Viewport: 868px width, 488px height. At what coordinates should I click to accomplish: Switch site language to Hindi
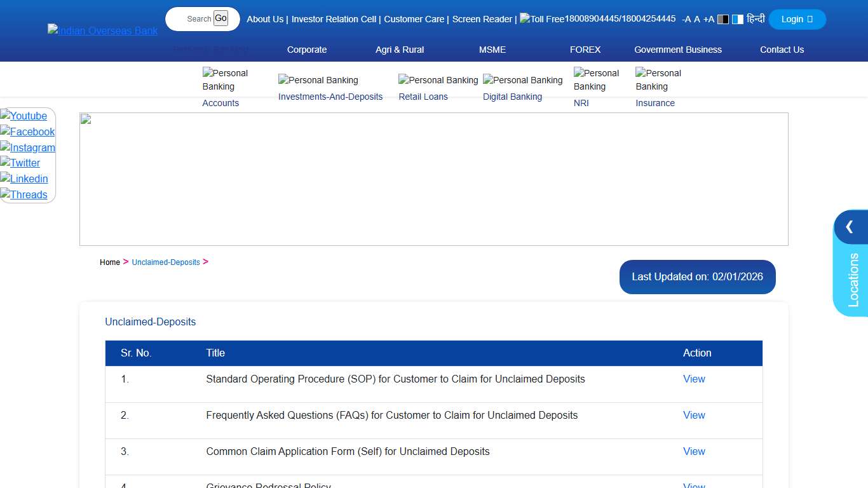pyautogui.click(x=756, y=19)
